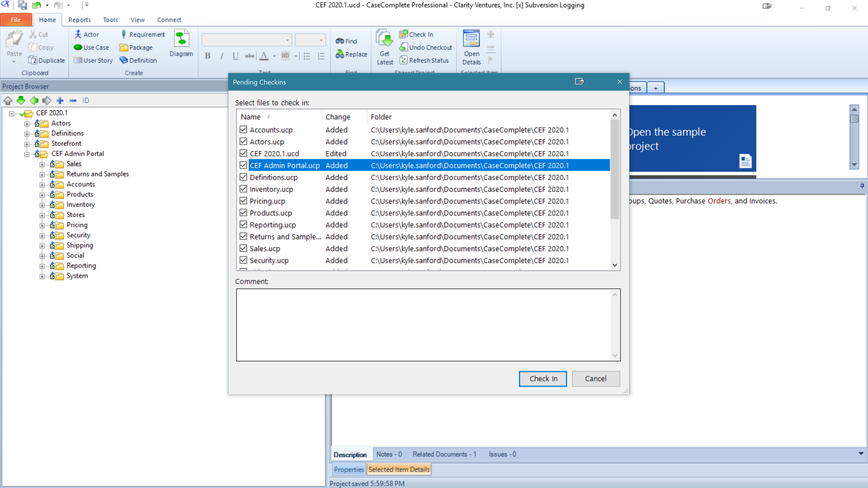This screenshot has height=488, width=868.
Task: Collapse the CEF 2020.1 root node
Action: click(x=12, y=113)
